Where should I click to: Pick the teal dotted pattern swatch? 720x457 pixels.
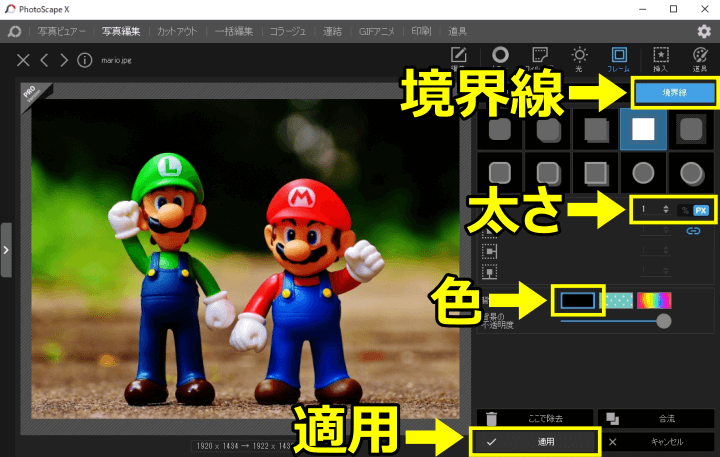point(616,300)
